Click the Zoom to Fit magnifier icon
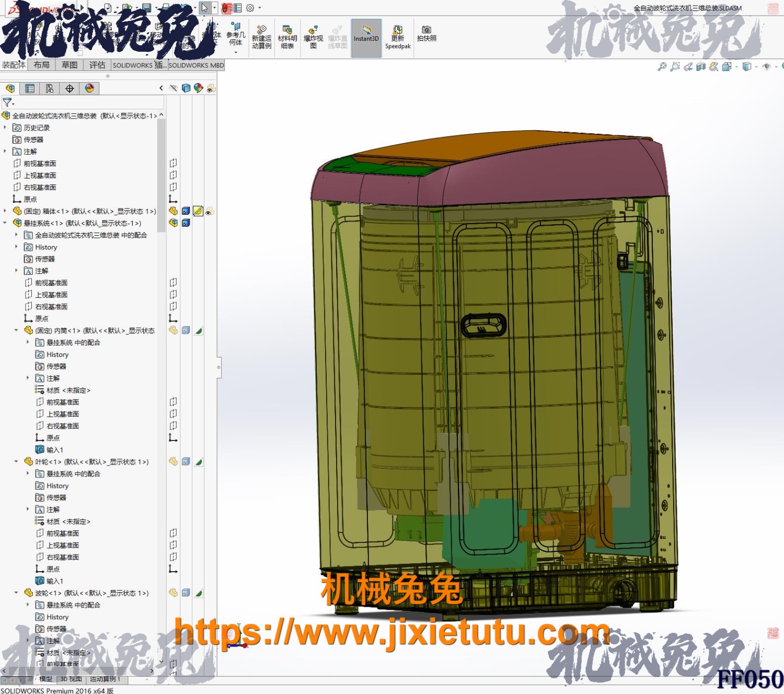The height and width of the screenshot is (694, 784). [x=662, y=67]
